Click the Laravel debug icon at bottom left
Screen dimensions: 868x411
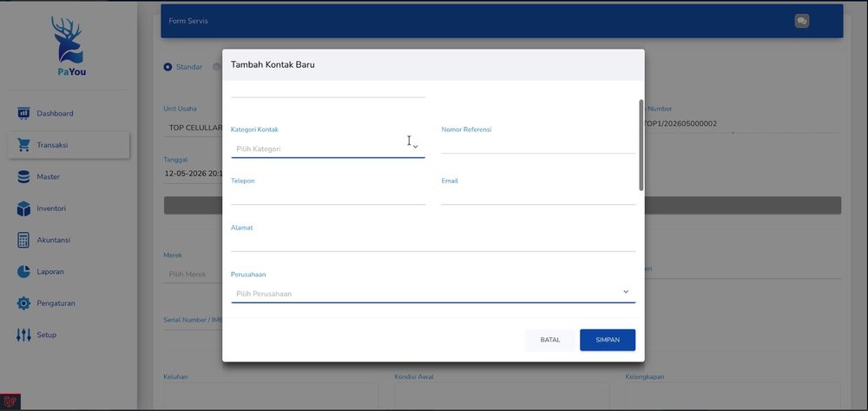pos(10,401)
